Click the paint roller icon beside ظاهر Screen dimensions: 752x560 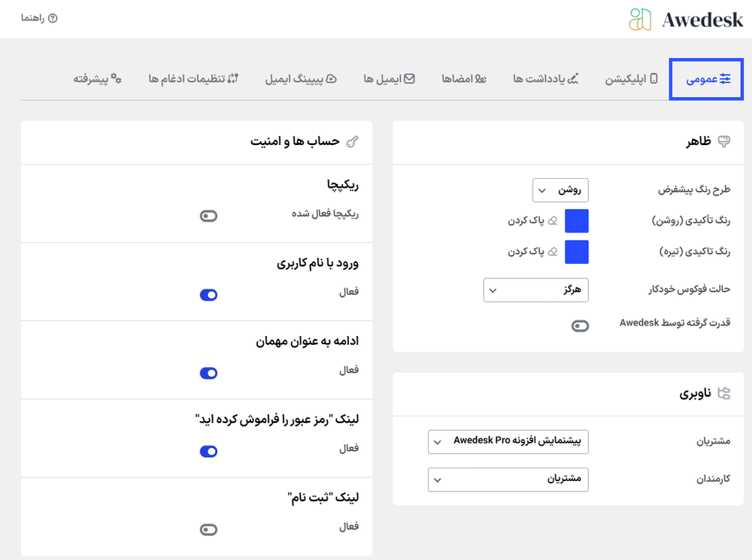pos(724,141)
